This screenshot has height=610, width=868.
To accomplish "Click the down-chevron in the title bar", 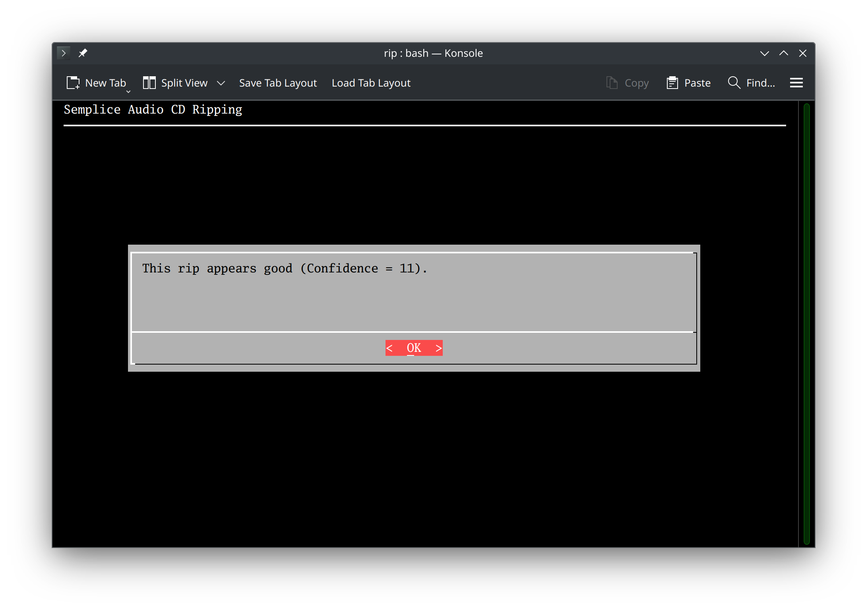I will pyautogui.click(x=764, y=53).
